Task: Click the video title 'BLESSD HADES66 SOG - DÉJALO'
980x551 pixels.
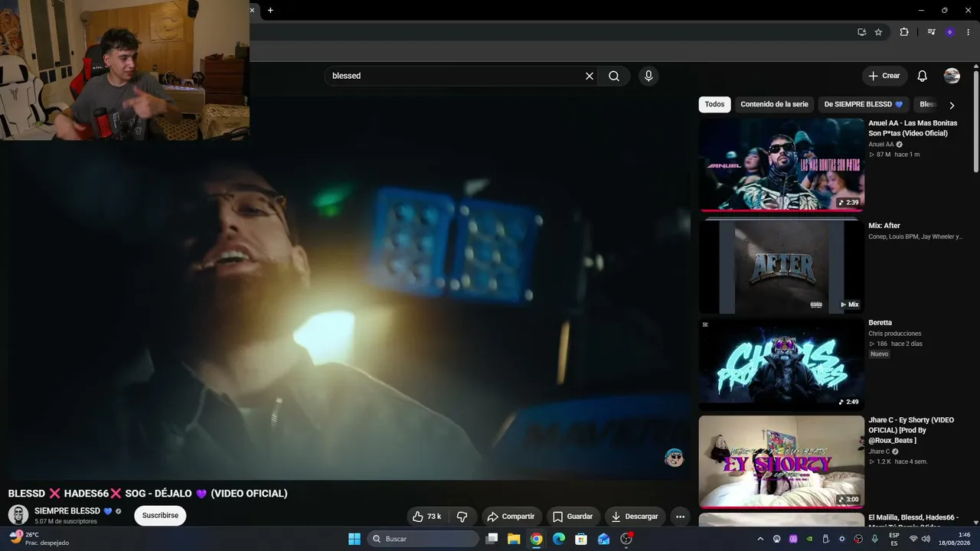Action: coord(148,494)
